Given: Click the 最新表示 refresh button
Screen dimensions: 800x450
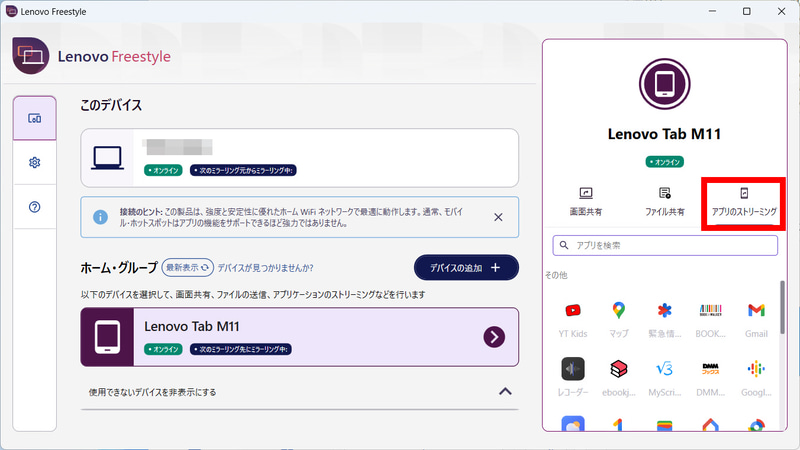Looking at the screenshot, I should pyautogui.click(x=188, y=268).
